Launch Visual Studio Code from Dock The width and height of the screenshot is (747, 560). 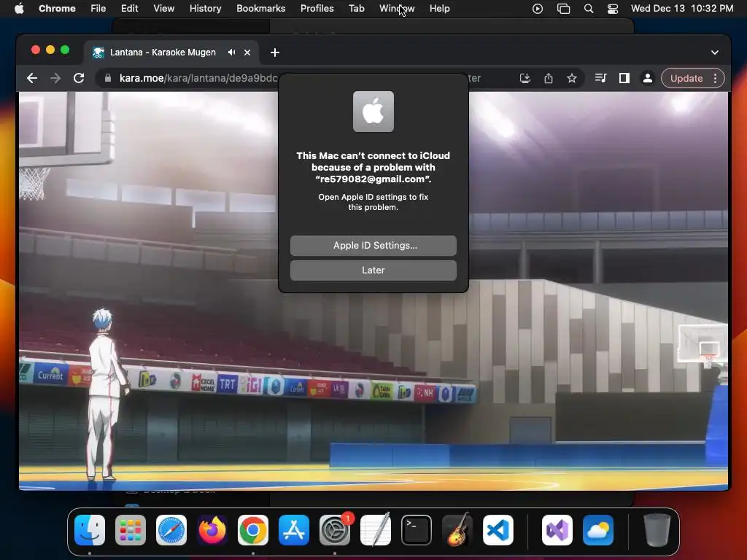click(498, 530)
